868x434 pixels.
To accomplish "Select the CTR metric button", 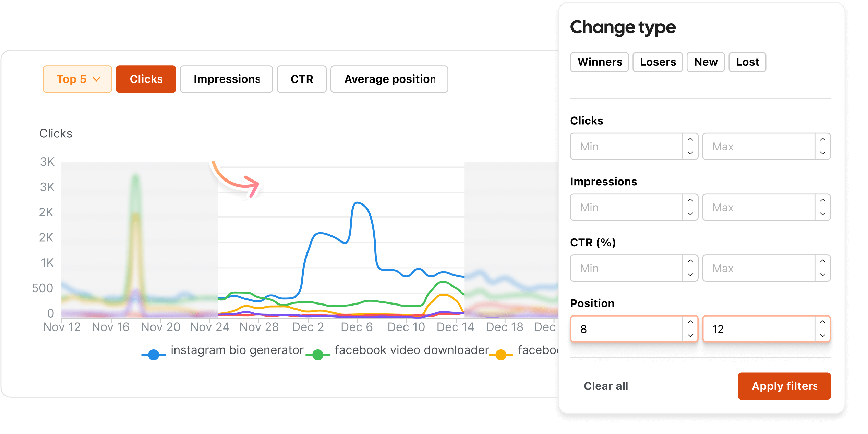I will [302, 79].
